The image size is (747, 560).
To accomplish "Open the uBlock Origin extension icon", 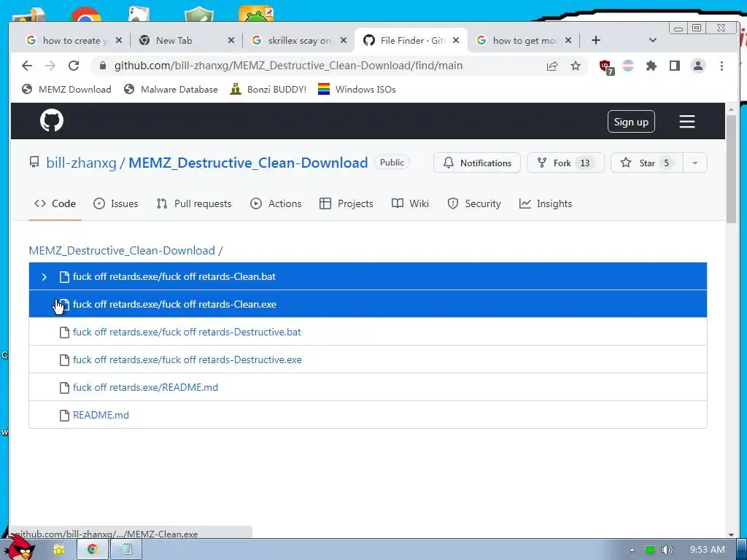I will click(606, 66).
